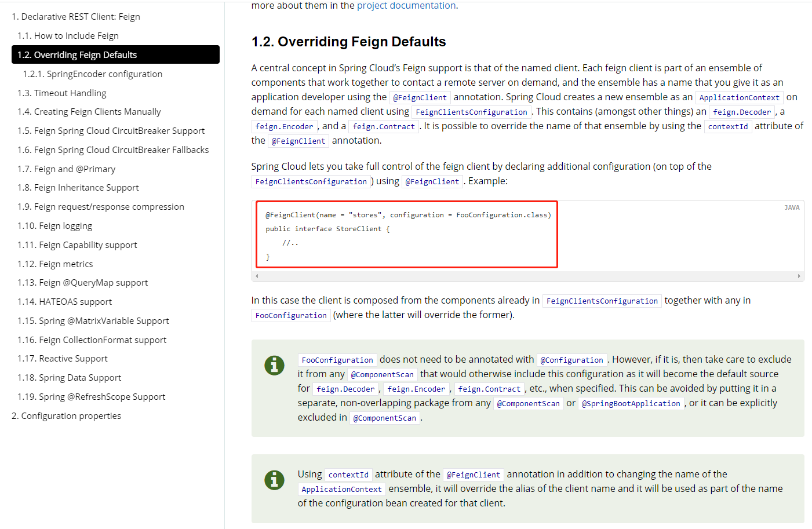Click 'feign.Contract' code term in first paragraph
The height and width of the screenshot is (529, 812).
coord(384,126)
